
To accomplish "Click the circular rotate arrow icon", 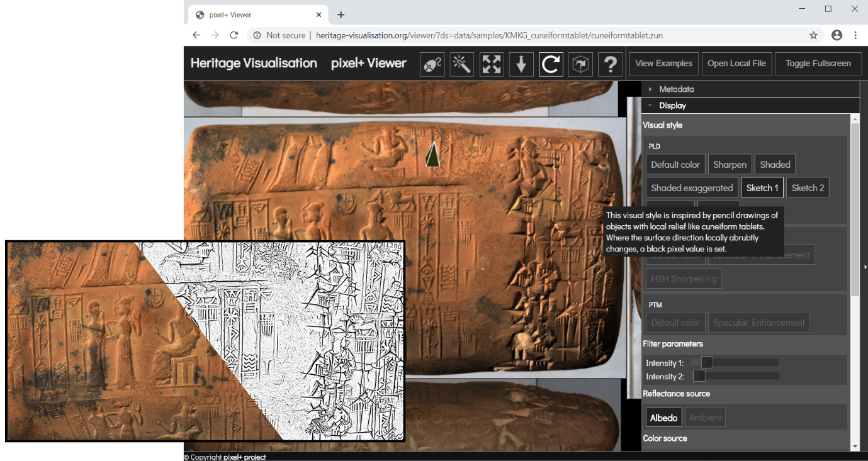I will (x=551, y=64).
